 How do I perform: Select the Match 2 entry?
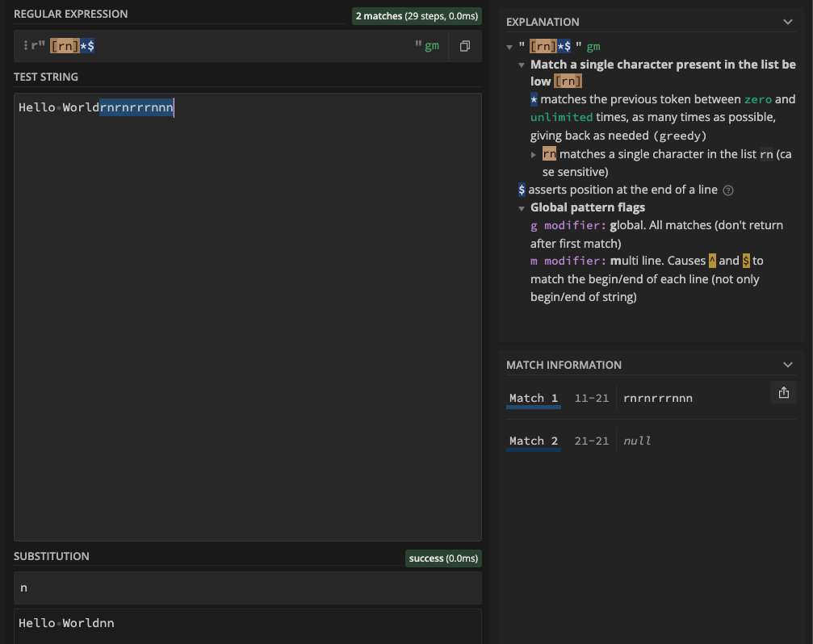532,441
